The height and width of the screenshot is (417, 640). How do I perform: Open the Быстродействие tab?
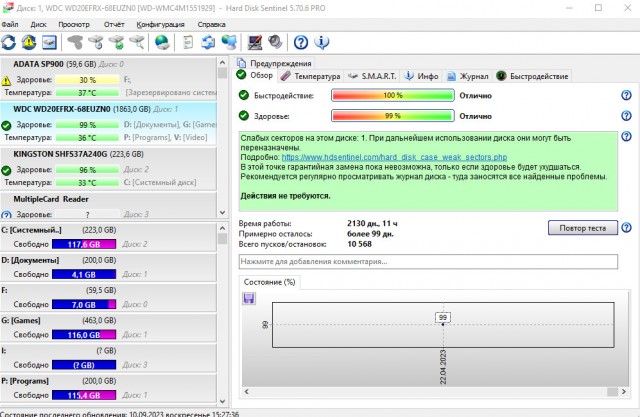[532, 76]
